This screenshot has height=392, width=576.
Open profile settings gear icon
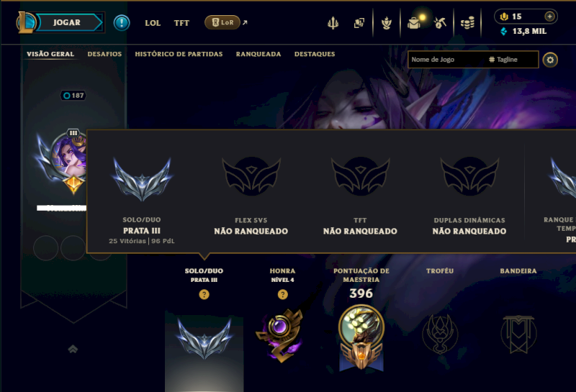click(550, 60)
